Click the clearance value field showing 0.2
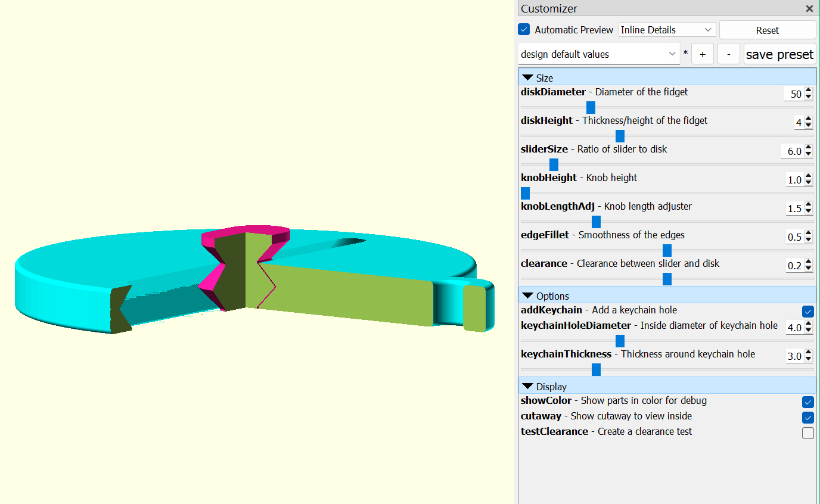Viewport: 820px width, 504px height. pos(794,266)
